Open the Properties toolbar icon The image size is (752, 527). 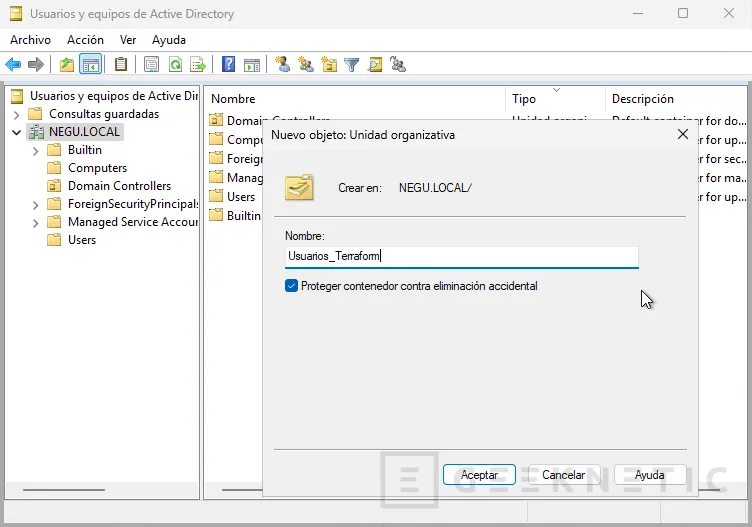pos(151,64)
